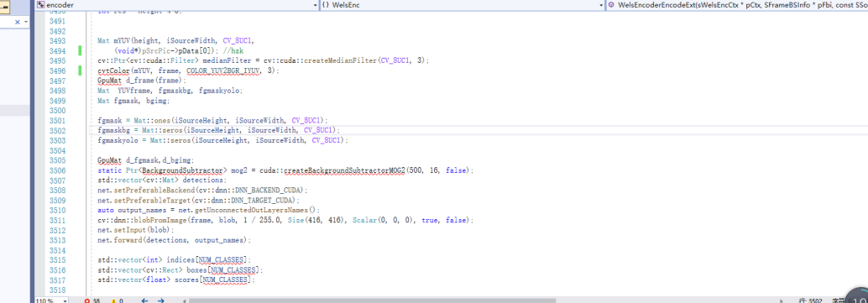Click 'BackgroundSubtractor' type on line 3506
Image resolution: width=868 pixels, height=303 pixels.
[183, 170]
